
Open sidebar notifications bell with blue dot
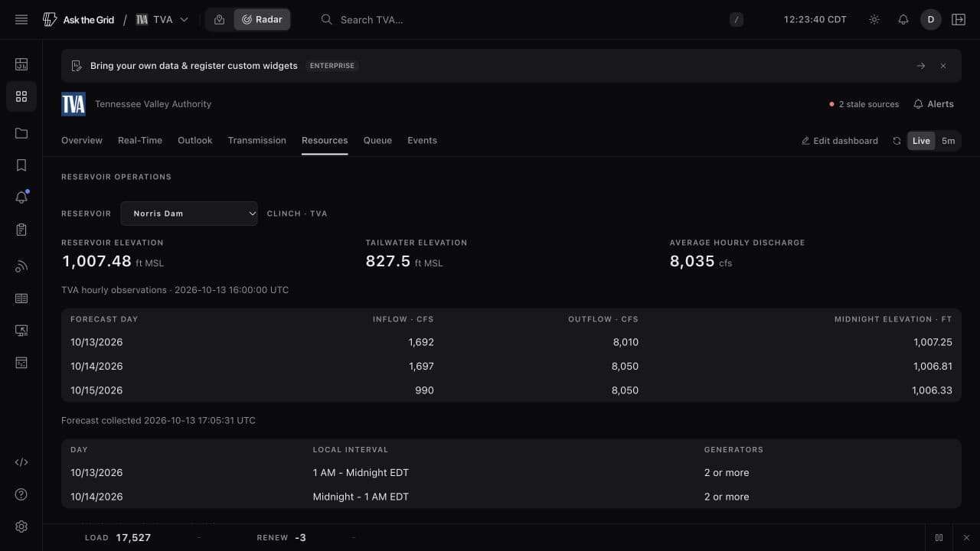click(x=21, y=197)
